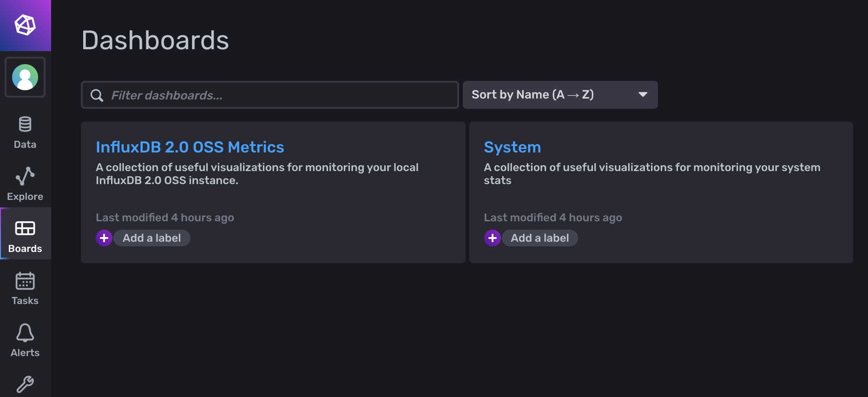
Task: Click 'Last modified 4 hours ago' on OSS Metrics card
Action: (165, 218)
